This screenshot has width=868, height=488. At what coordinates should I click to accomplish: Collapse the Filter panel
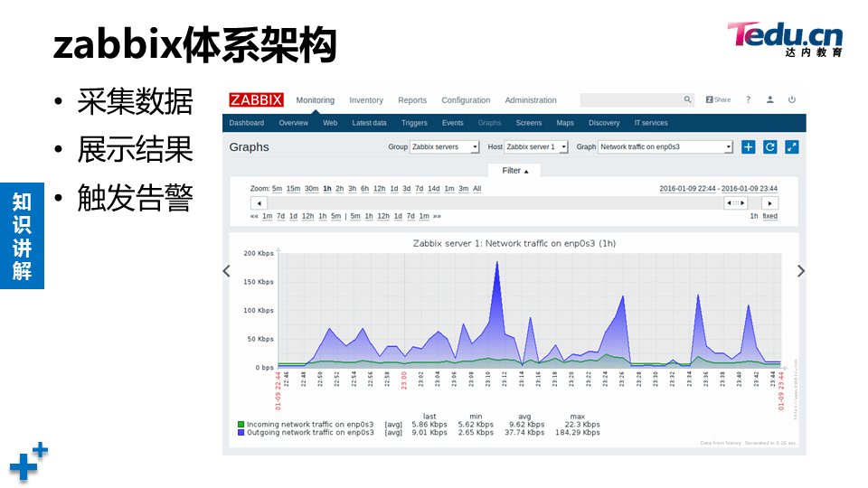coord(514,171)
